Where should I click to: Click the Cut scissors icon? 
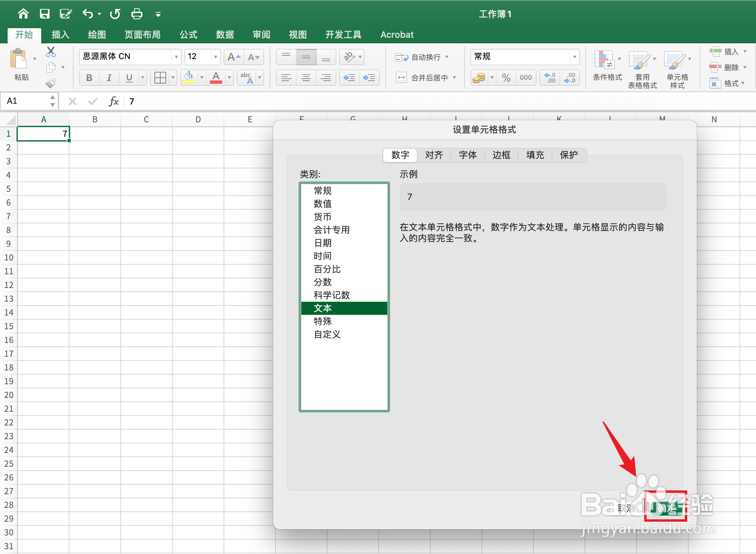pos(51,52)
